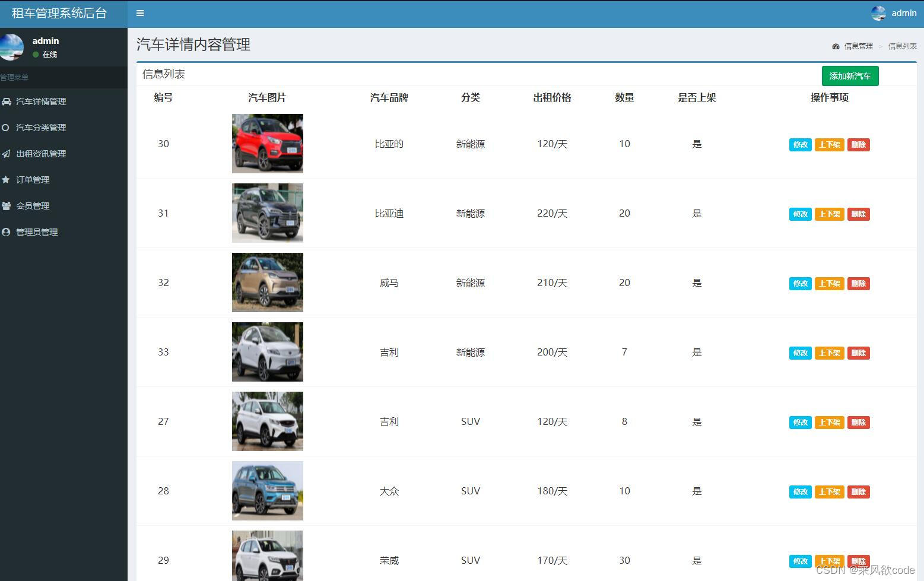924x581 pixels.
Task: Click 上下架 for car number 33
Action: coord(829,353)
